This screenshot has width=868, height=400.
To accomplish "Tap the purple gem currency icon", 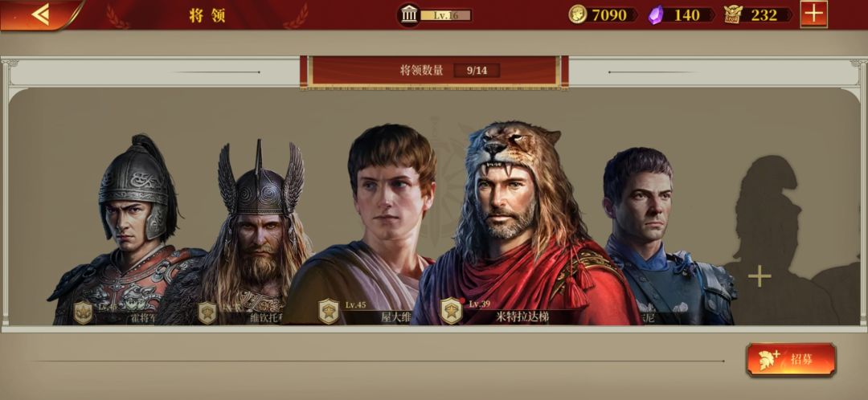I will [656, 15].
